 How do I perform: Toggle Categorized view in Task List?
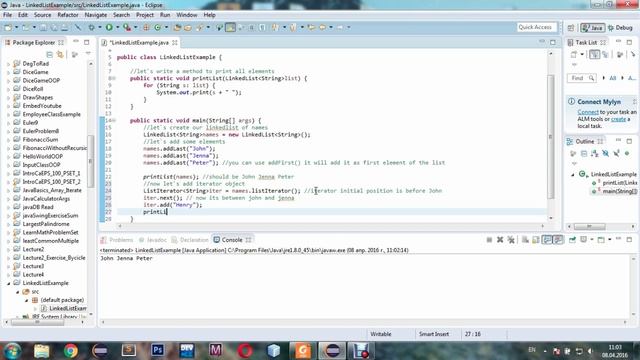595,54
